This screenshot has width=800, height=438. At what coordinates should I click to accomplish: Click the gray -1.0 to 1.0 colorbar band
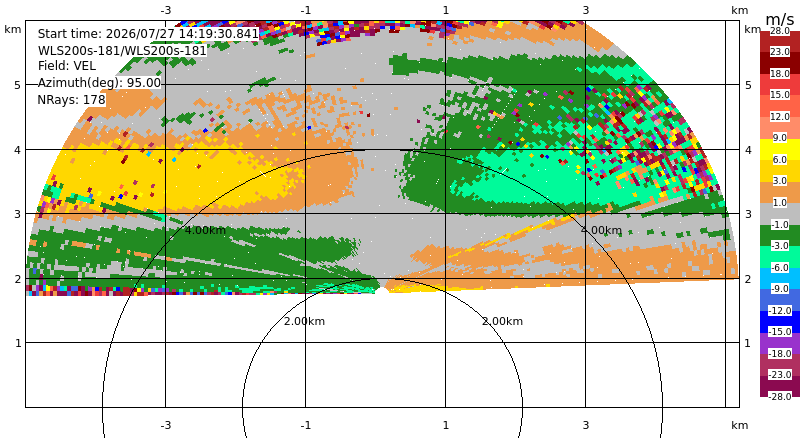tap(780, 214)
